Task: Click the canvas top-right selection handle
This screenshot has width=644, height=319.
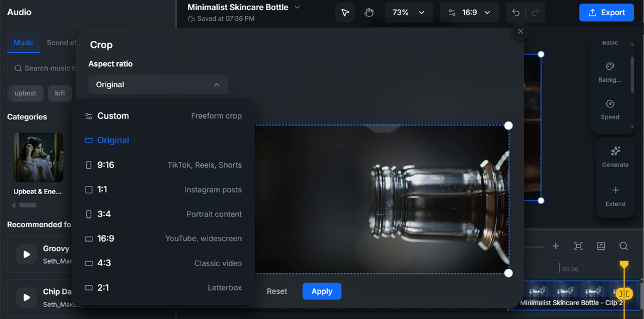Action: pyautogui.click(x=541, y=54)
